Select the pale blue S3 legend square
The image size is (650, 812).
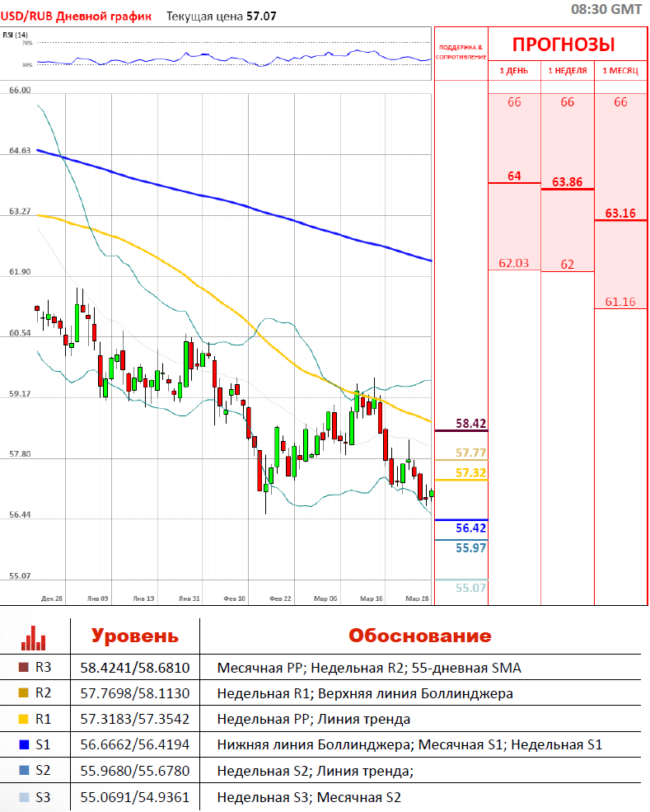click(22, 797)
